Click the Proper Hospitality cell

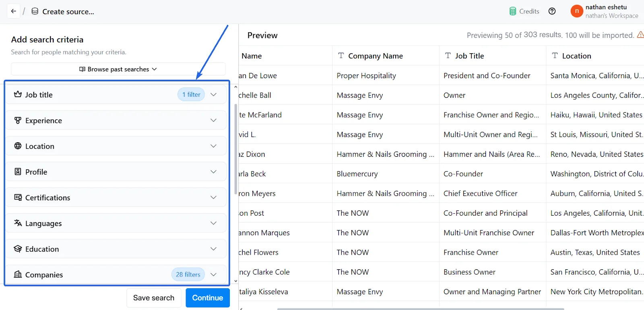point(386,76)
